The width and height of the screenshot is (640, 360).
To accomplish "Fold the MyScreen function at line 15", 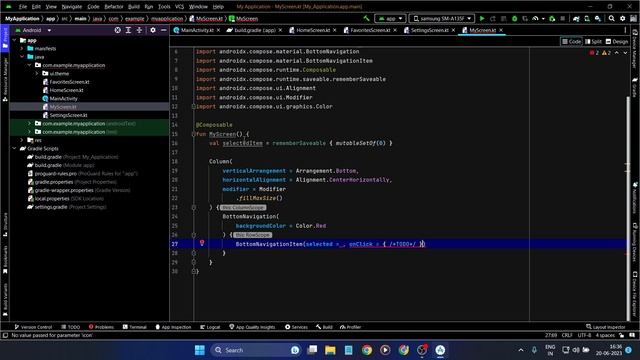I will point(194,134).
